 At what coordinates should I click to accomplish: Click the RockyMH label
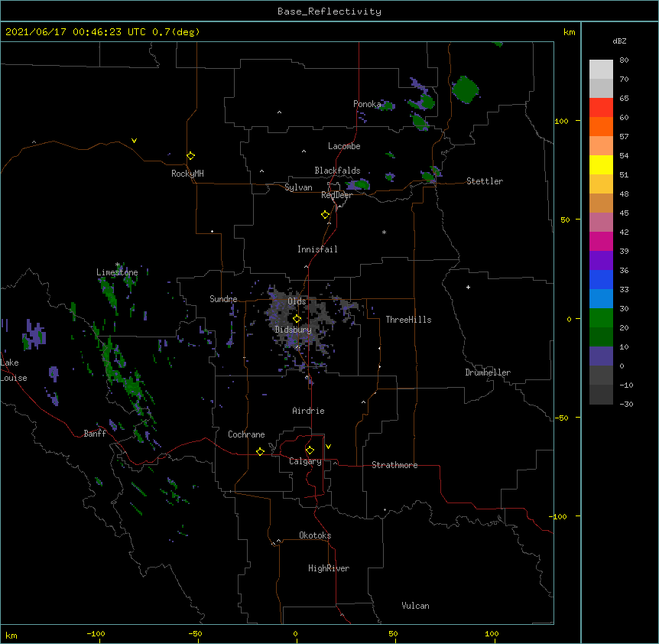click(x=187, y=174)
